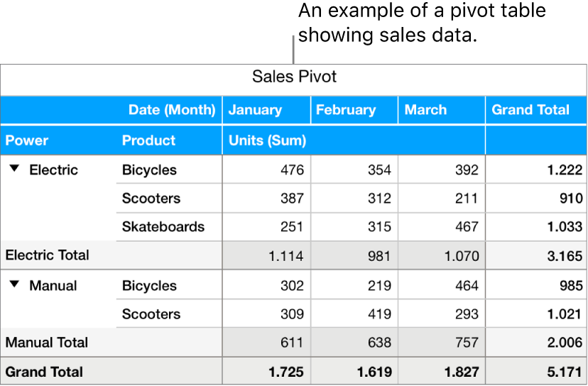Collapse the Electric group disclosure triangle
This screenshot has width=588, height=386.
[x=15, y=170]
